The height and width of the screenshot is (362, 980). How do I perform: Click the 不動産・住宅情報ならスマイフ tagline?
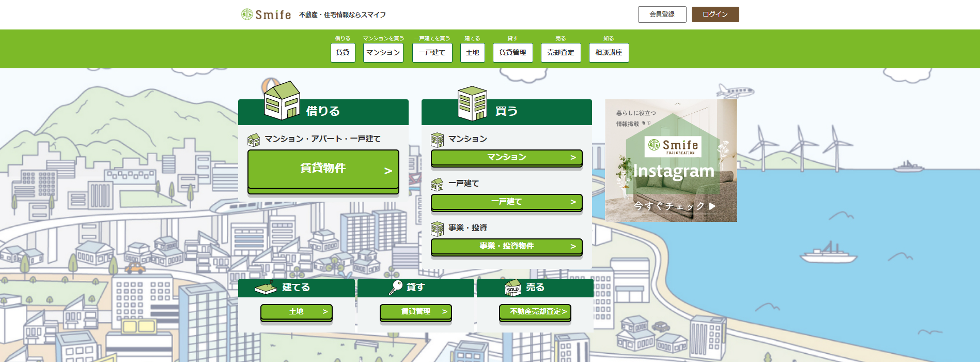343,15
